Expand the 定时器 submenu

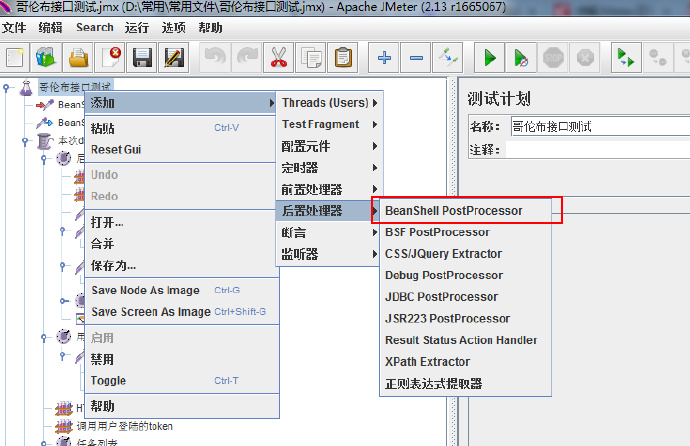329,168
